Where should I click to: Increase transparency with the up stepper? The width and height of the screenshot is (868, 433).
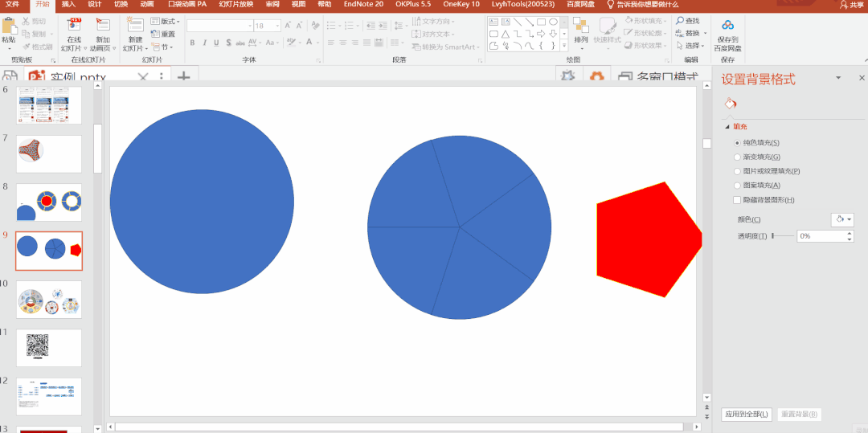tap(850, 233)
